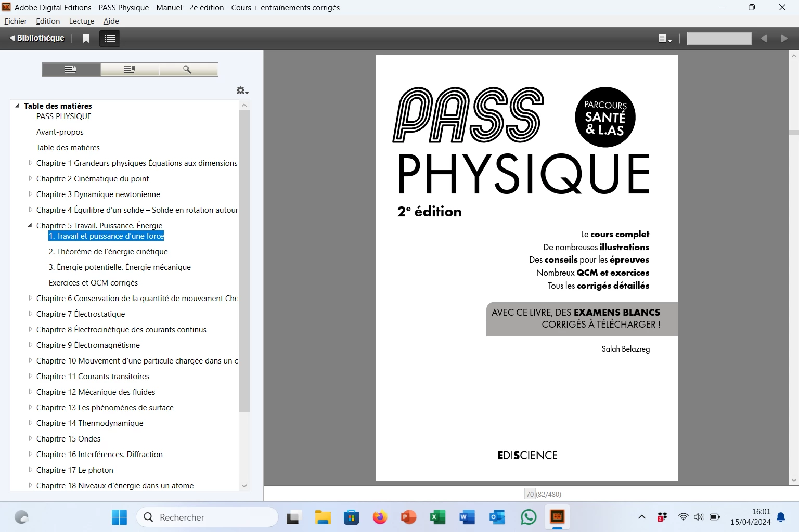Image resolution: width=799 pixels, height=532 pixels.
Task: Open the page layout view options dropdown
Action: (665, 38)
